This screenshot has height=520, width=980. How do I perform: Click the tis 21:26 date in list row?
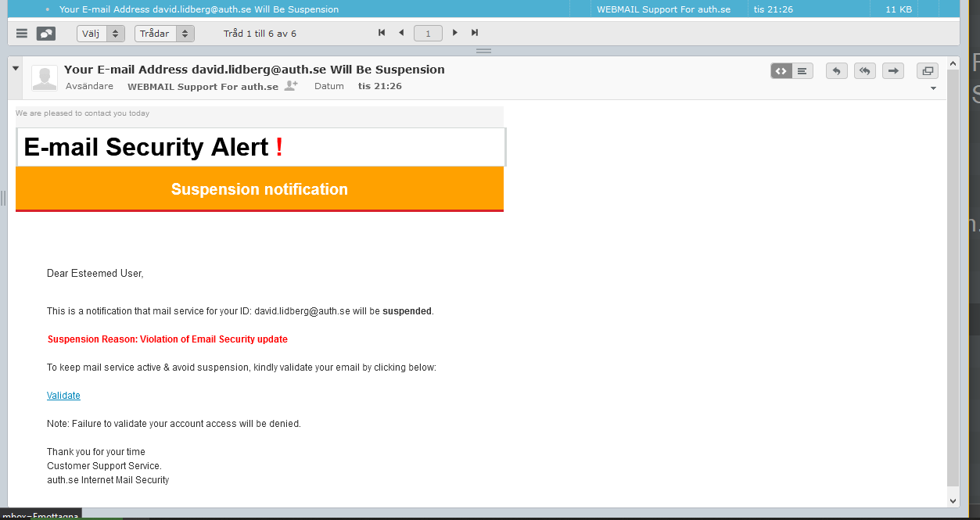coord(773,9)
